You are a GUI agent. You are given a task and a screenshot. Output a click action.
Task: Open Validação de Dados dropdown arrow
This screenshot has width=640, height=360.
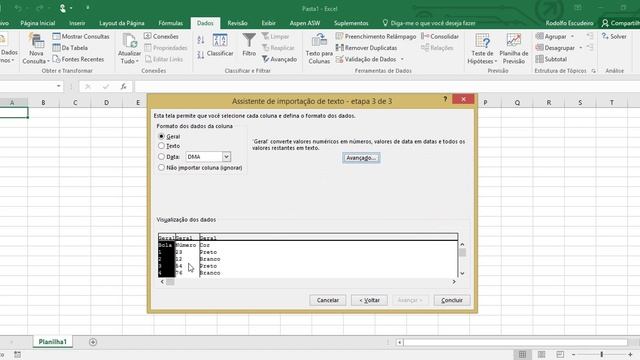pos(402,59)
